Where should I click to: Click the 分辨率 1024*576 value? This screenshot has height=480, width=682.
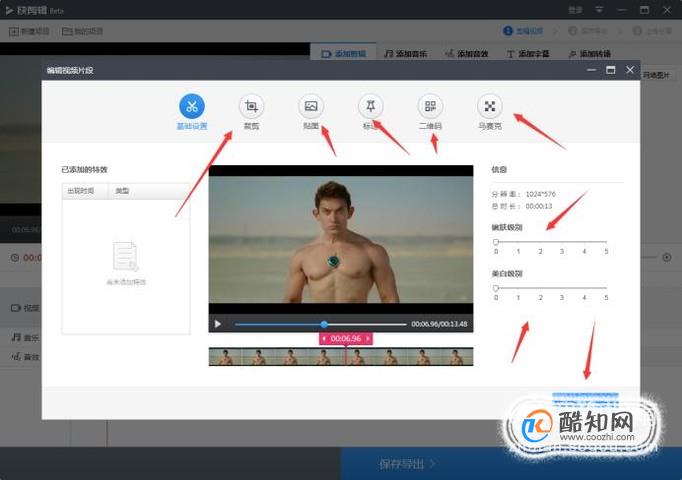pos(540,194)
